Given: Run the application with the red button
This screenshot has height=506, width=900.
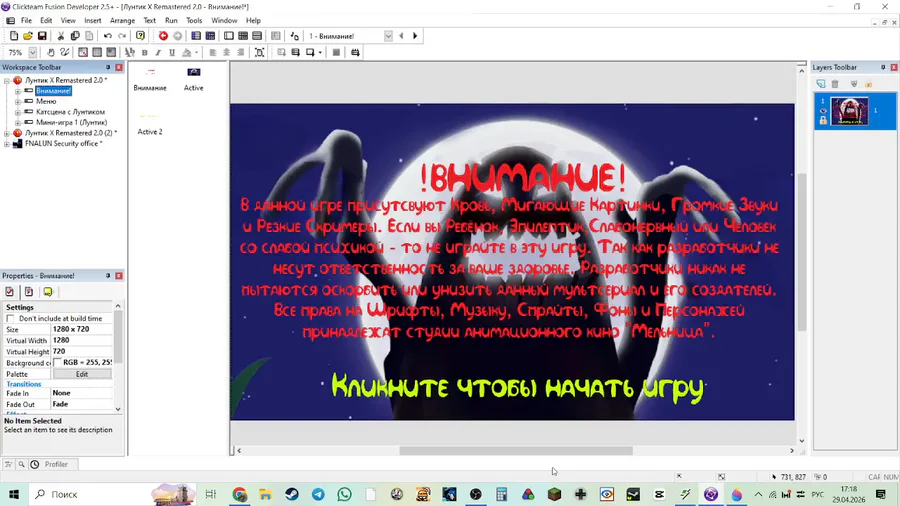Looking at the screenshot, I should (163, 36).
